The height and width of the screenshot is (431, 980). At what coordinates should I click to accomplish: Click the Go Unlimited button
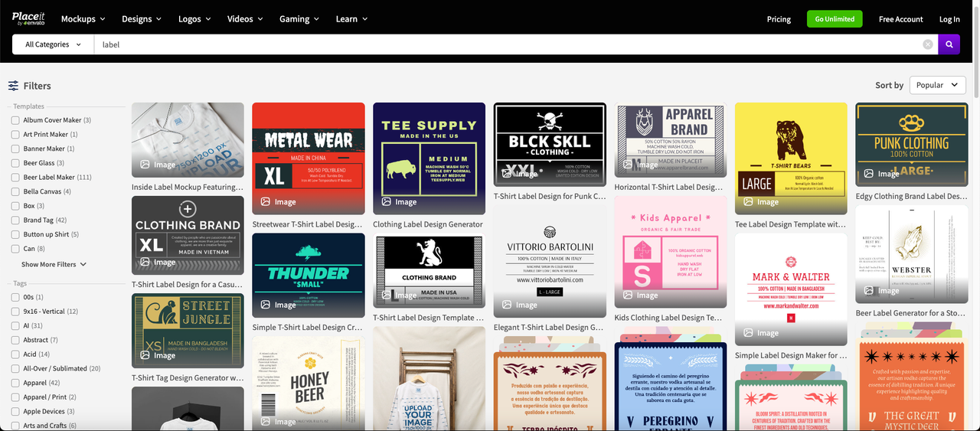pyautogui.click(x=835, y=19)
